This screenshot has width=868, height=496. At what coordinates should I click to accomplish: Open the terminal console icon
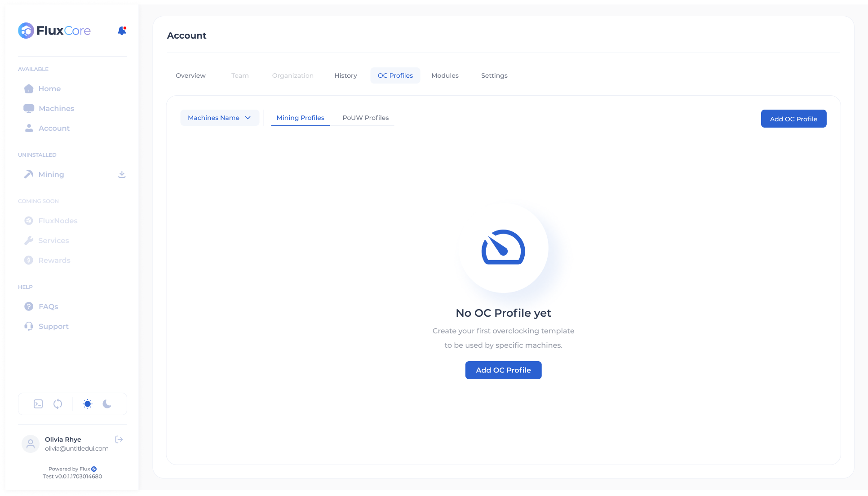[x=38, y=404]
